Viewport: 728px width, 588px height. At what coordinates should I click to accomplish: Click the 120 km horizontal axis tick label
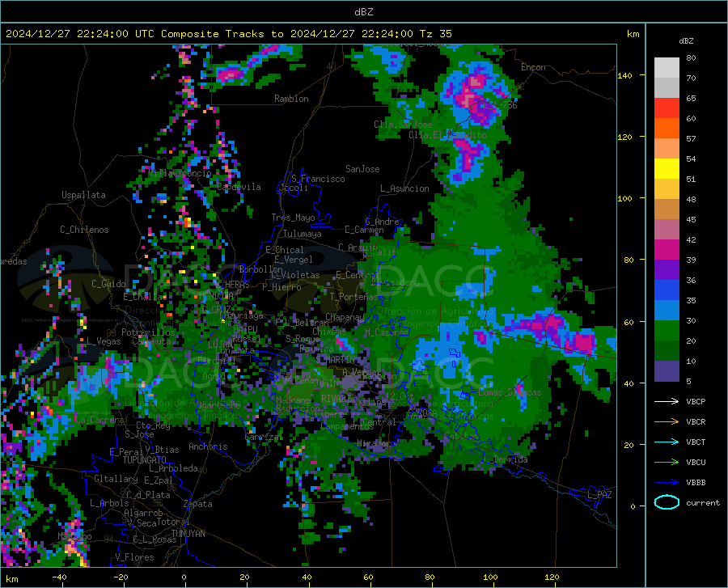coord(552,577)
